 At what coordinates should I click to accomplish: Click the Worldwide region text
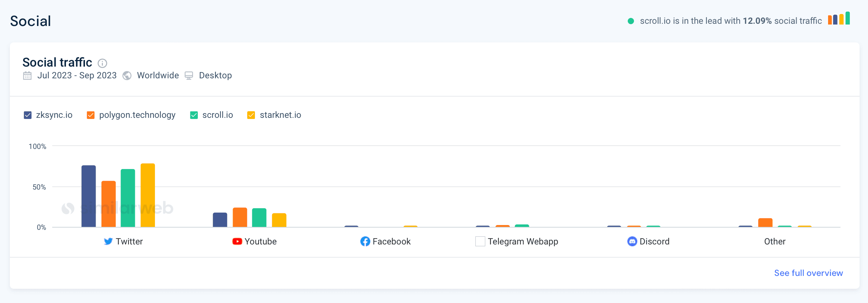click(x=158, y=75)
